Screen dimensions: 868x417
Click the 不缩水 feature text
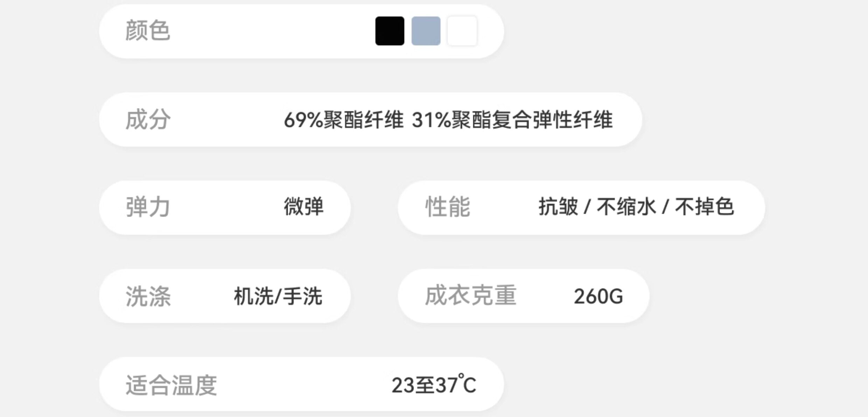pyautogui.click(x=626, y=206)
